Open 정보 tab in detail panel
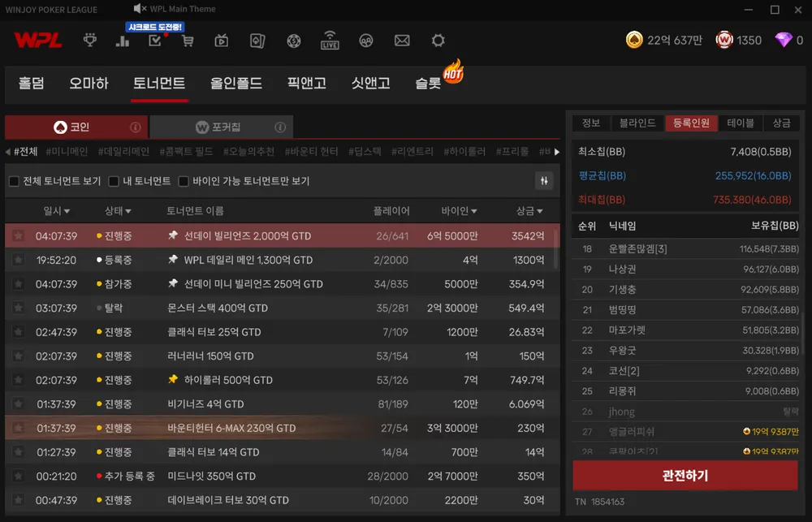This screenshot has height=522, width=812. point(591,123)
